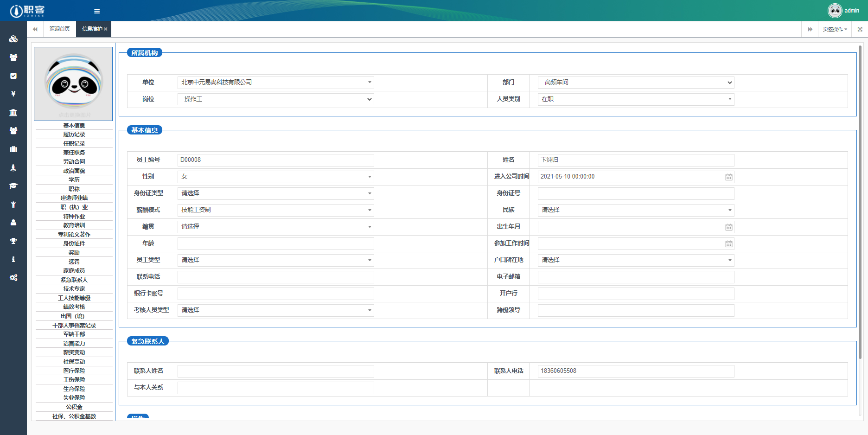Open the 性别 dropdown

tap(275, 177)
